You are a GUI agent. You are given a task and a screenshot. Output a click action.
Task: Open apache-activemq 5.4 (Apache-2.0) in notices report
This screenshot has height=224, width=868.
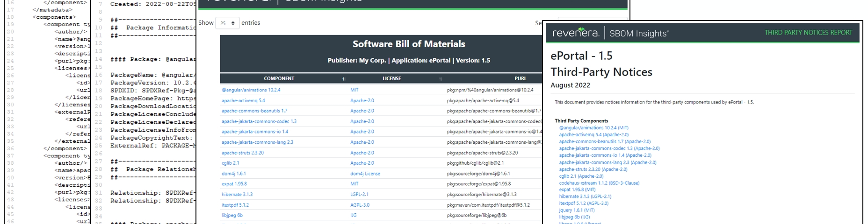click(x=594, y=135)
